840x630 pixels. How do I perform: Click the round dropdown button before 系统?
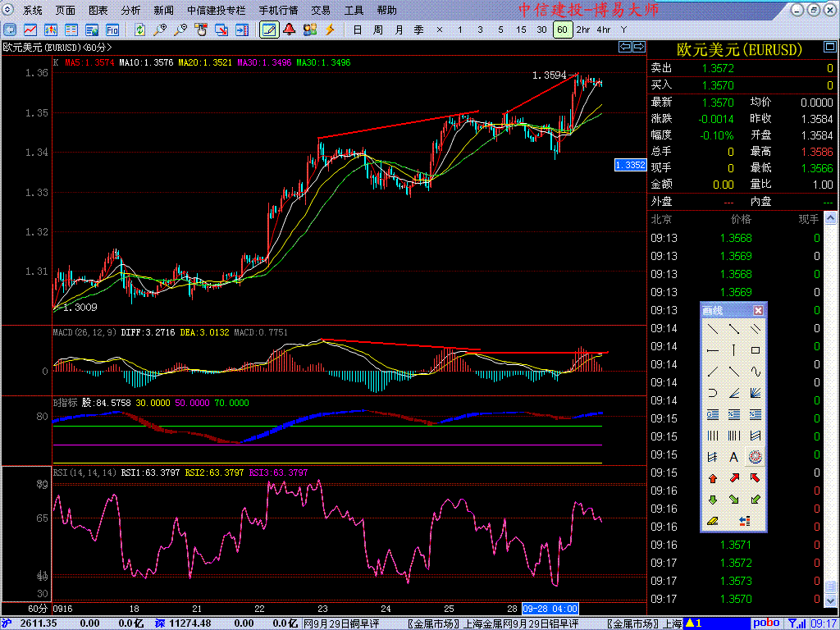9,11
